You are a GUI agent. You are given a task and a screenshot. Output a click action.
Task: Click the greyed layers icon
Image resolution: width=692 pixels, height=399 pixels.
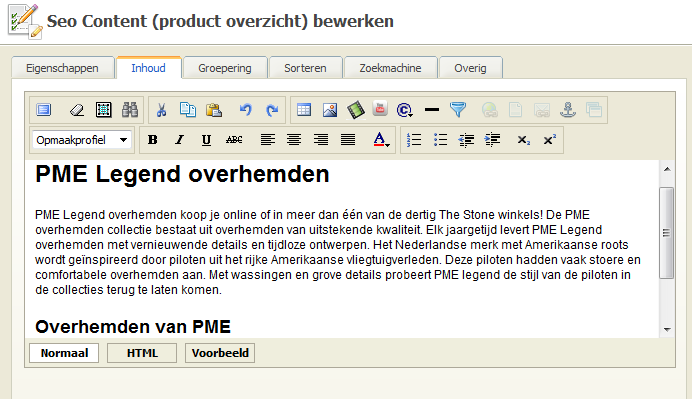coord(594,109)
